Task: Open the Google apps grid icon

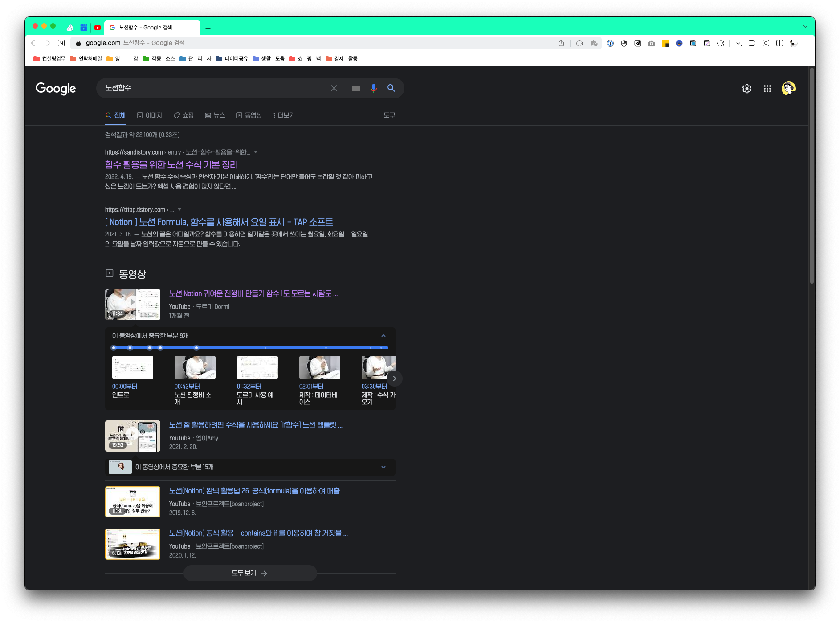Action: point(767,89)
